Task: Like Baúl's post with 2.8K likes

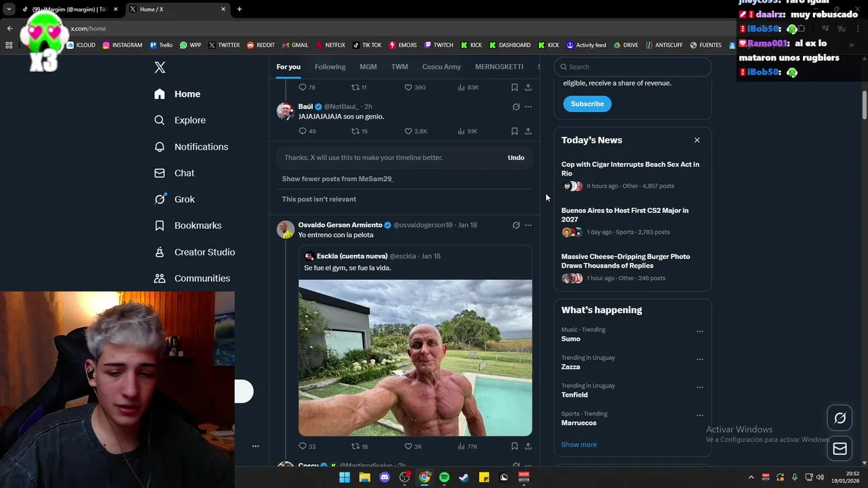Action: click(x=416, y=131)
